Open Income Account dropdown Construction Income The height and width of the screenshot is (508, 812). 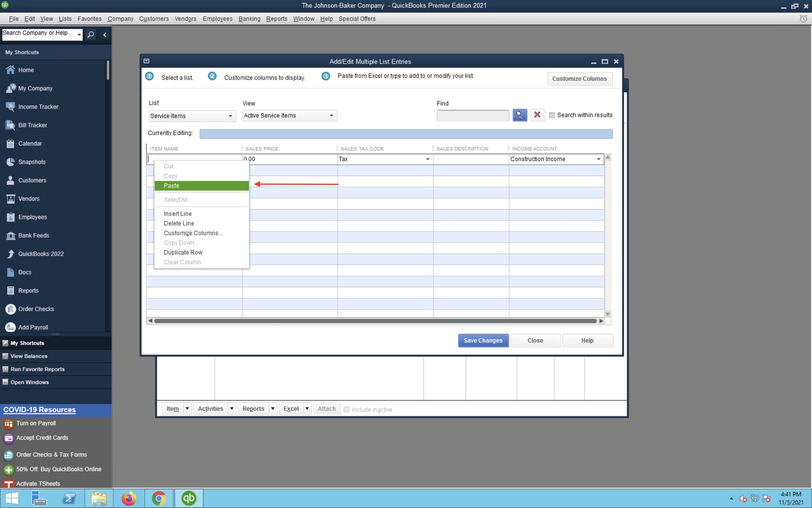[x=599, y=159]
